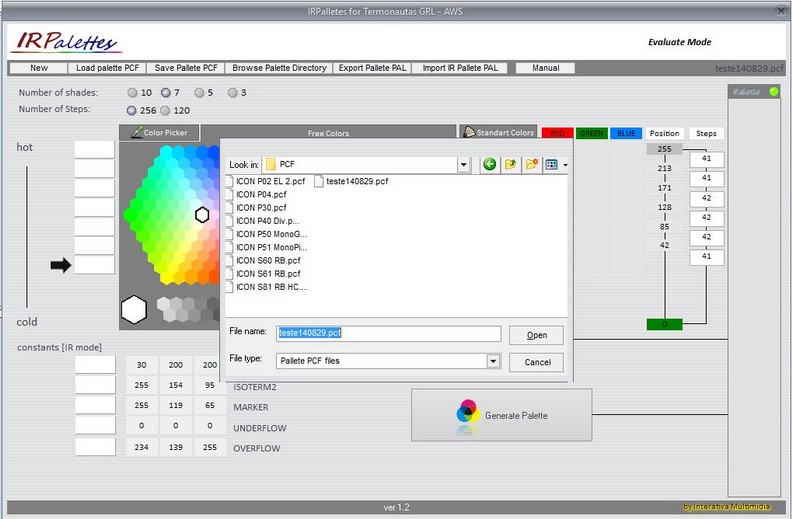Click Browse Palette Directory in toolbar
The width and height of the screenshot is (792, 519).
pos(279,68)
